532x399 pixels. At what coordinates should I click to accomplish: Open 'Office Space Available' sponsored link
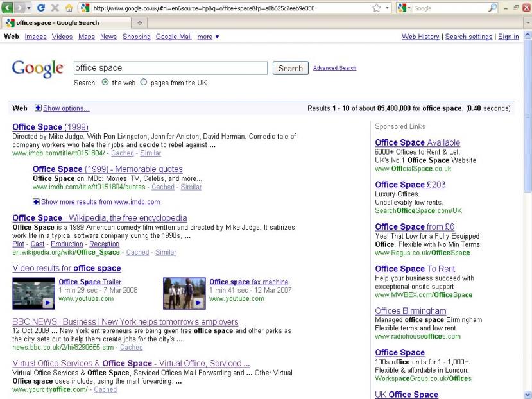(417, 142)
